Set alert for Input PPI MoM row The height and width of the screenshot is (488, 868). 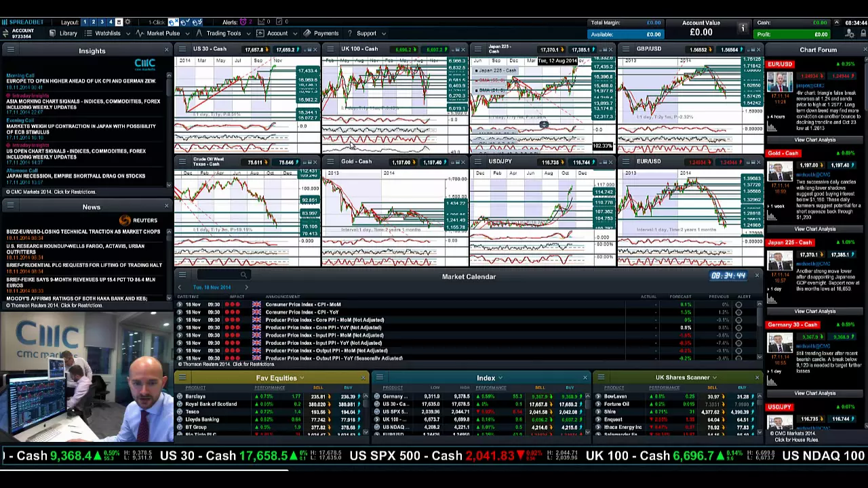[738, 335]
